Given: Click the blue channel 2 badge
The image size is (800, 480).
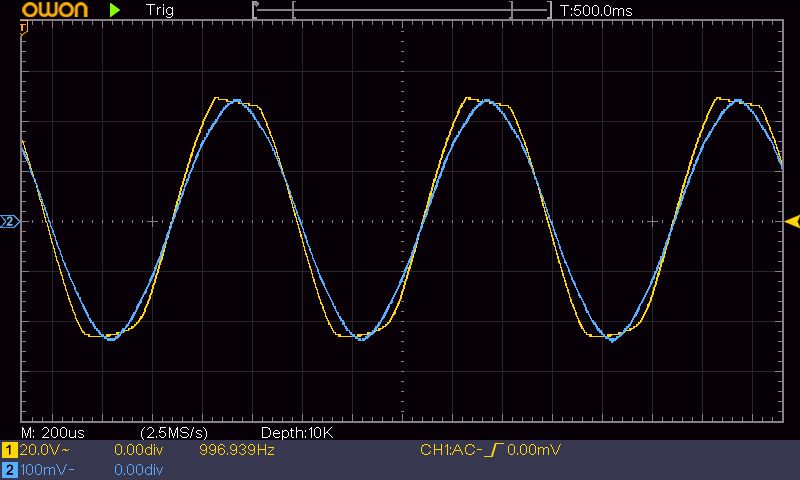Looking at the screenshot, I should 9,470.
